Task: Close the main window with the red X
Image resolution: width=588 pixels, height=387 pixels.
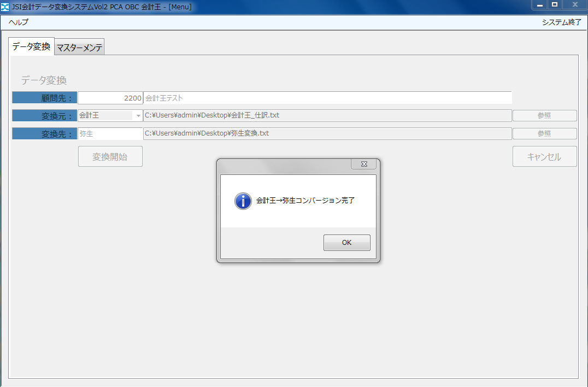Action: pyautogui.click(x=574, y=5)
